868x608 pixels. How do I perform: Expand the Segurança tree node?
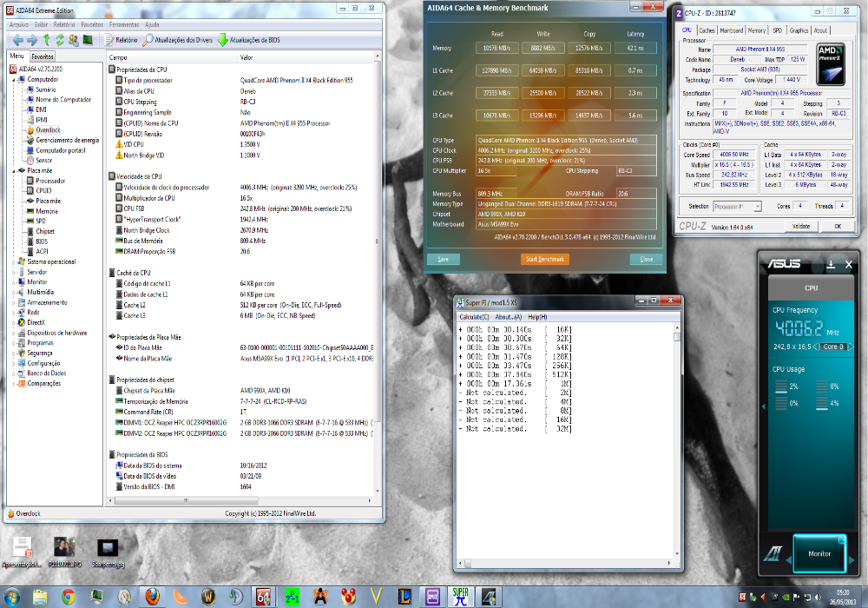[14, 354]
